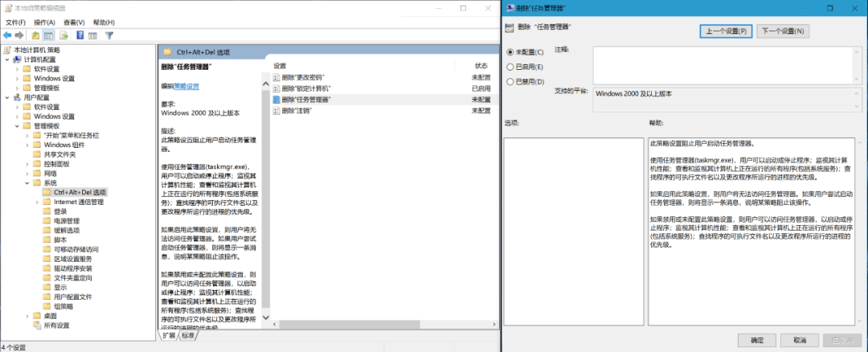Click the 上一个设置(P) button

(x=727, y=31)
